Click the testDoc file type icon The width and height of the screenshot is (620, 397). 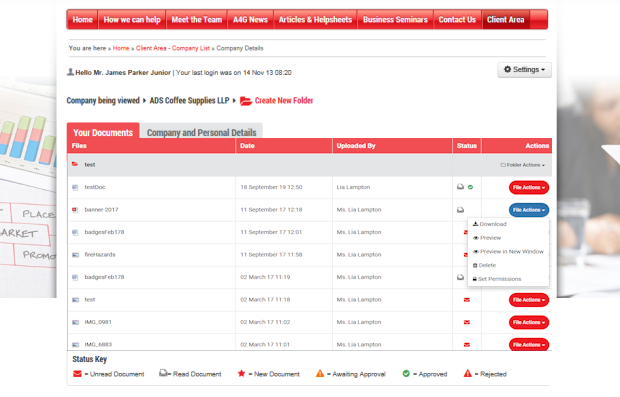[75, 187]
